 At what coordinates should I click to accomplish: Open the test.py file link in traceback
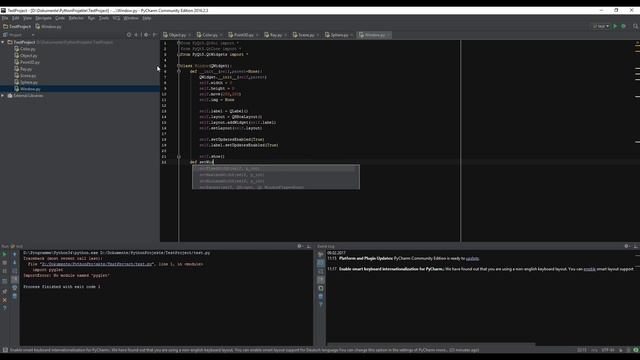point(97,264)
